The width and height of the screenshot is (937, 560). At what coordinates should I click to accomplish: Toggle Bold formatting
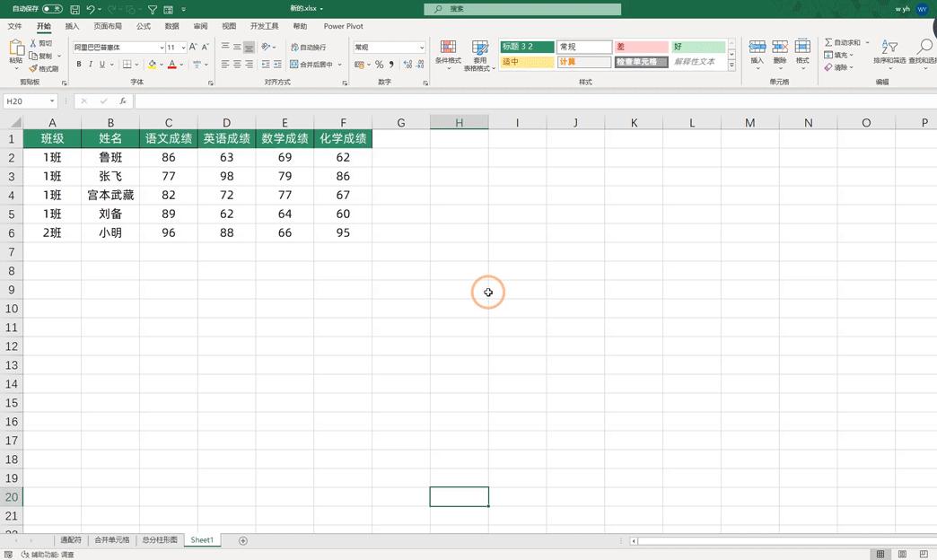[x=79, y=65]
